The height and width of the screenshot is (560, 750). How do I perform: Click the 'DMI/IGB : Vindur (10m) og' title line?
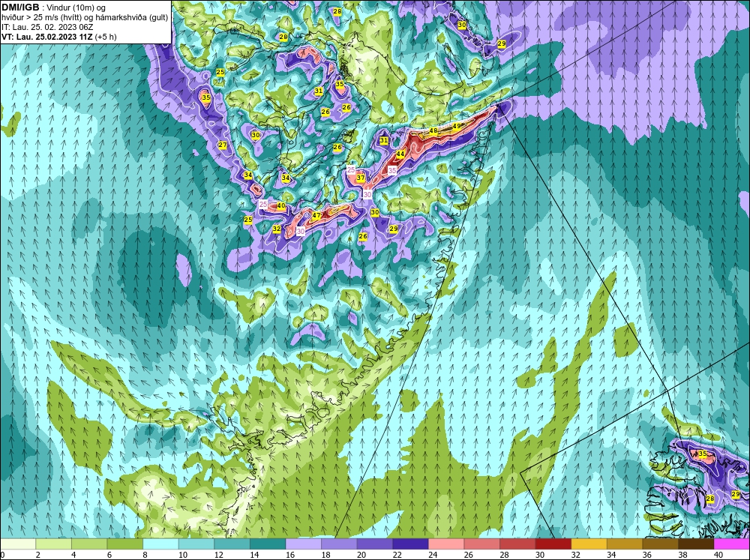[53, 7]
